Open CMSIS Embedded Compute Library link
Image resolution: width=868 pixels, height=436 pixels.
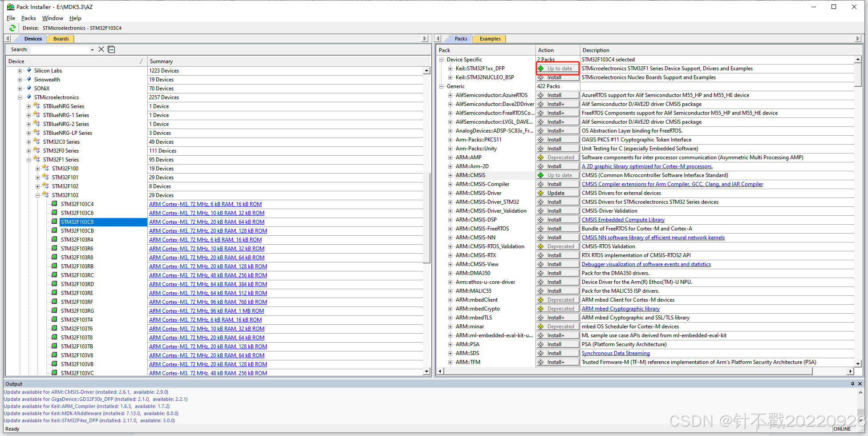tap(623, 220)
